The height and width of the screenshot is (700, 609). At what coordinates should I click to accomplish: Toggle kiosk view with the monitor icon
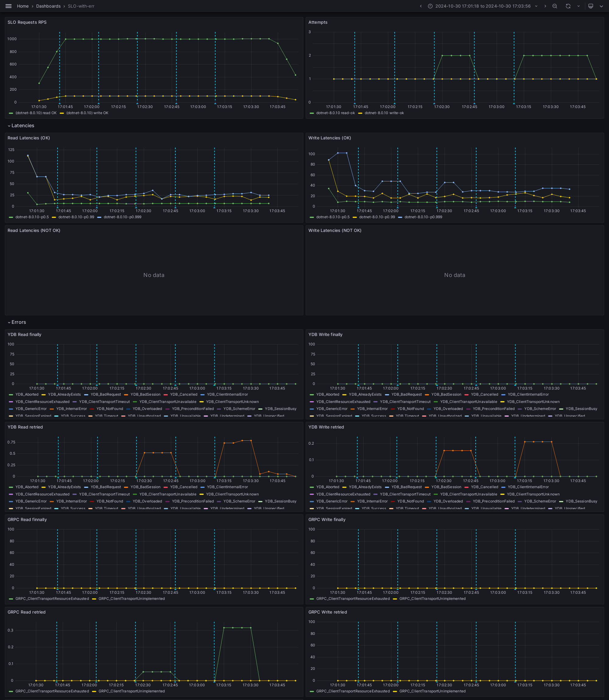591,6
